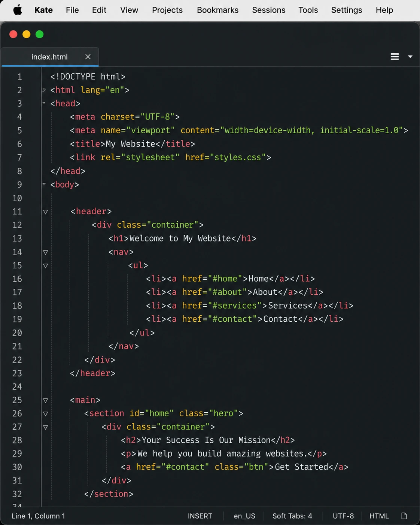
Task: Open the Tools menu
Action: tap(308, 10)
